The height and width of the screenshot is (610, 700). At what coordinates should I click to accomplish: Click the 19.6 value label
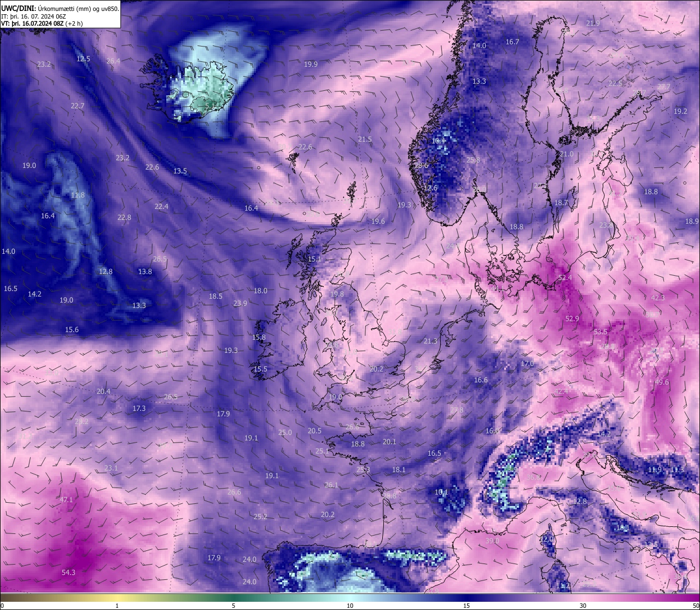(x=378, y=221)
